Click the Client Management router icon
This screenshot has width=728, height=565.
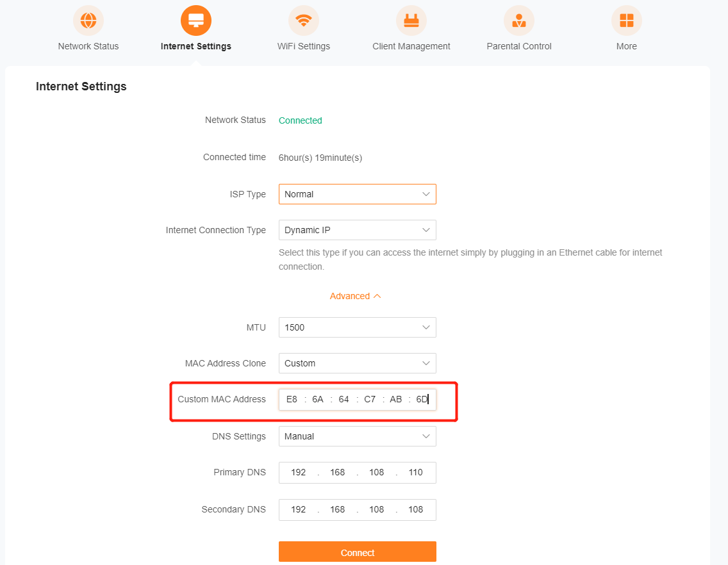coord(411,20)
